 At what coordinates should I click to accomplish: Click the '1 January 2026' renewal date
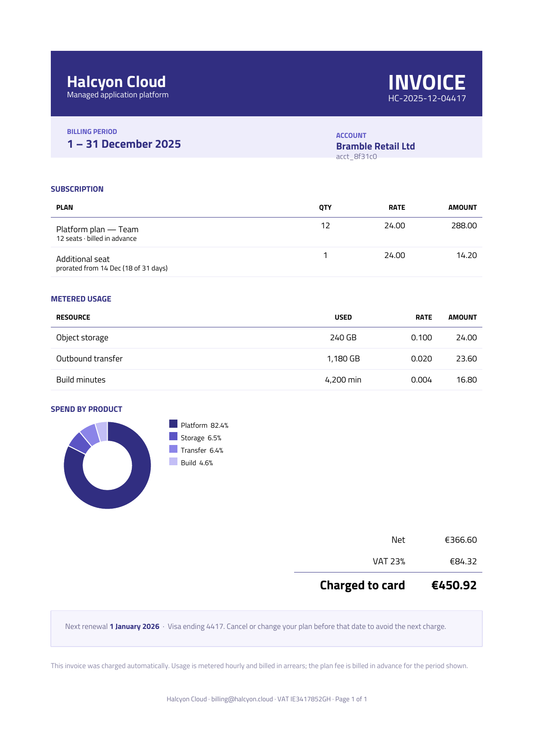134,627
